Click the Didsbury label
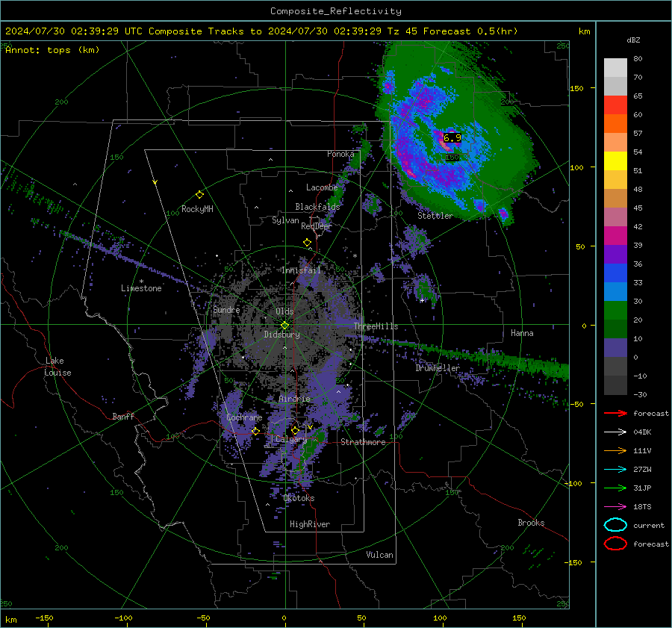Viewport: 672px width, 628px height. coord(281,335)
